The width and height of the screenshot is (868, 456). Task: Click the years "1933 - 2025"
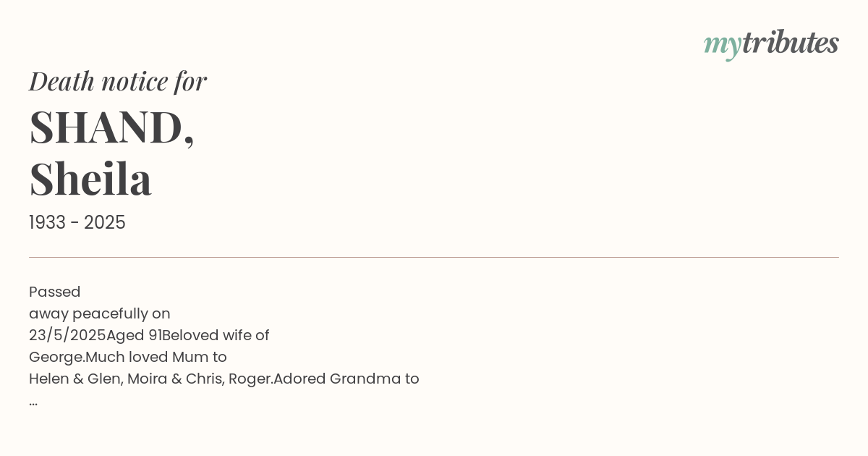click(77, 223)
